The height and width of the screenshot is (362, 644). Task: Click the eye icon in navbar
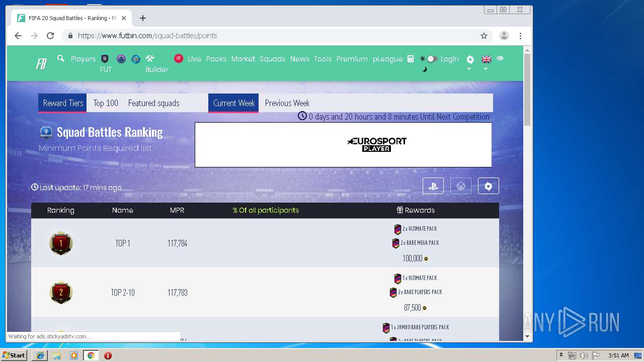tap(500, 58)
